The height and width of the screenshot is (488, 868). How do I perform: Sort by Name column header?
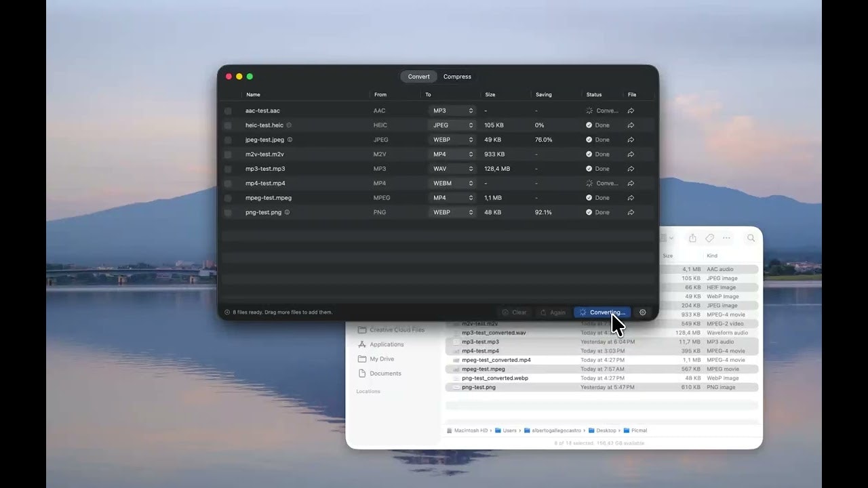tap(253, 95)
